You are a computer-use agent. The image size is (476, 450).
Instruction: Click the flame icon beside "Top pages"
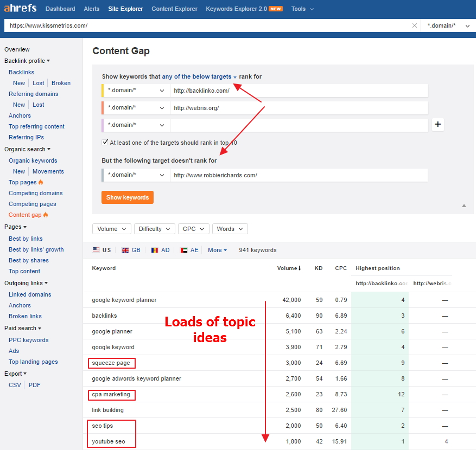pyautogui.click(x=42, y=182)
